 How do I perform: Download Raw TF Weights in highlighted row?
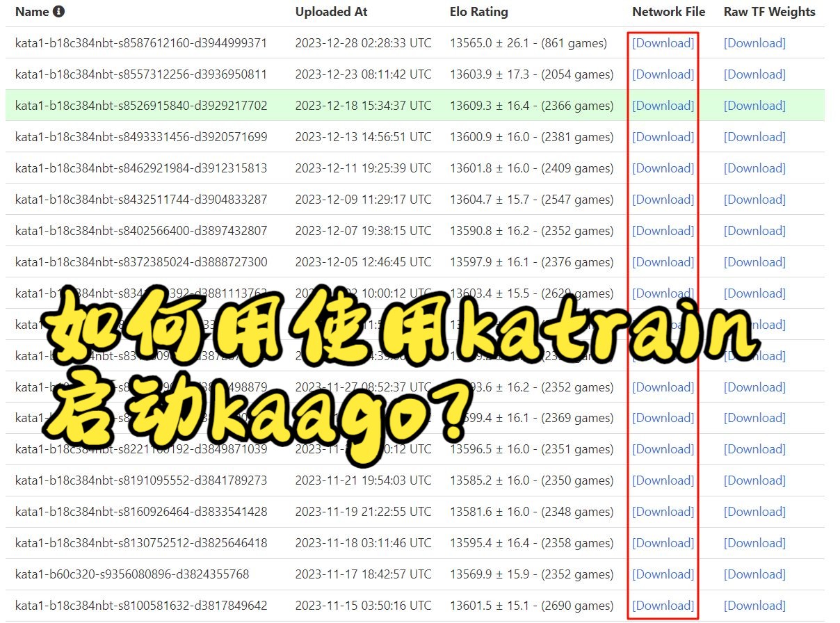pyautogui.click(x=754, y=105)
